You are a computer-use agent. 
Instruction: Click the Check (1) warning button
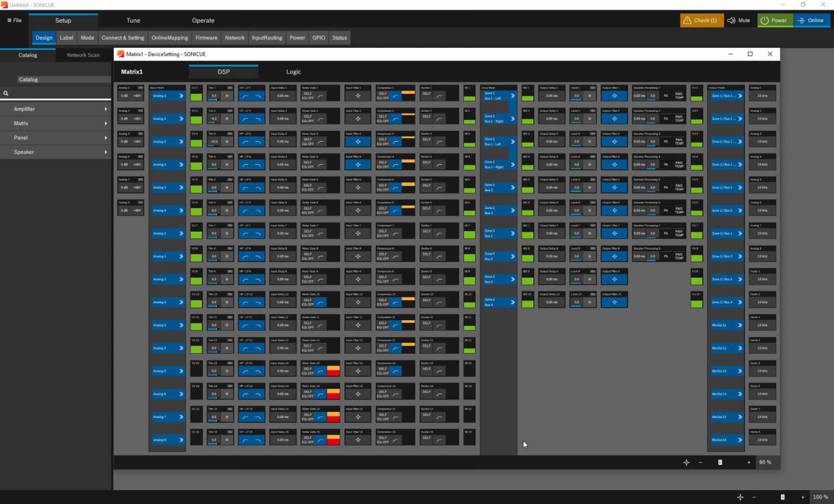[x=702, y=20]
